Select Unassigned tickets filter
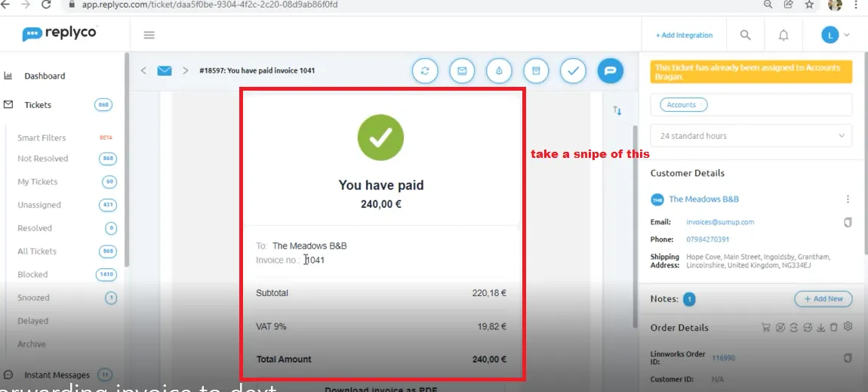The image size is (868, 392). (39, 205)
